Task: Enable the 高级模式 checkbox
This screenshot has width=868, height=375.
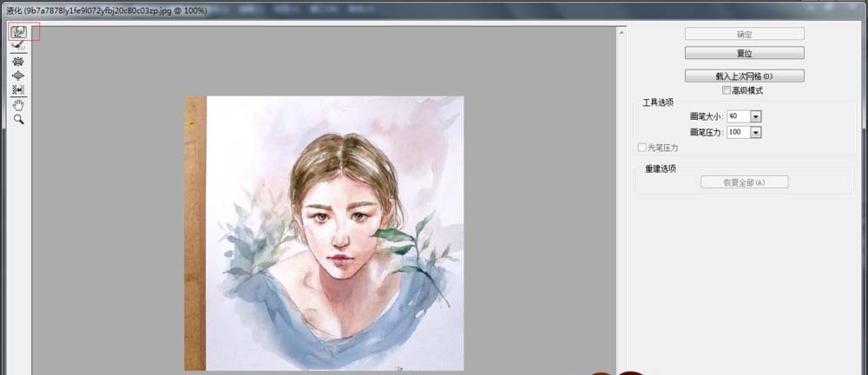Action: coord(727,90)
